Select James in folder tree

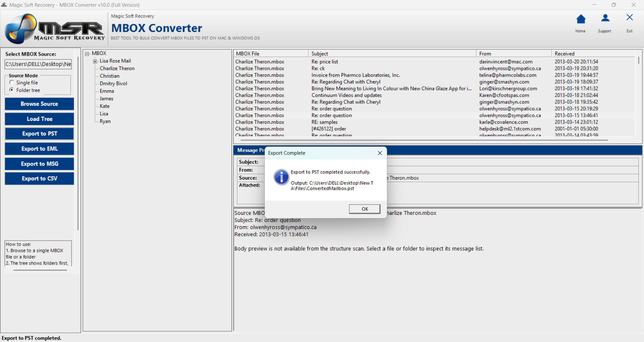tap(106, 99)
